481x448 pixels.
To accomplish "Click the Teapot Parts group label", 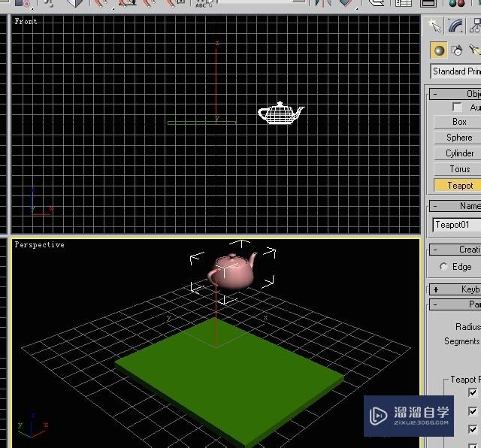I will (x=465, y=380).
